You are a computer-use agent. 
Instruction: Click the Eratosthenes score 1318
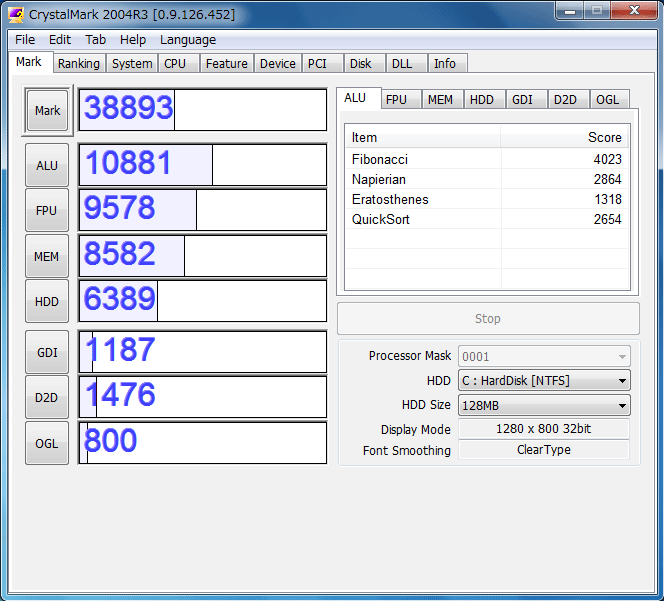pyautogui.click(x=608, y=199)
